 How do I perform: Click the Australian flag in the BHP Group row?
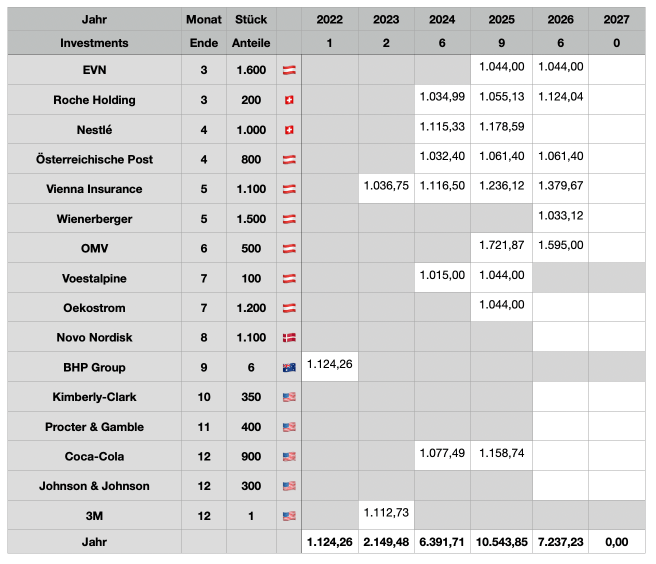pos(290,368)
